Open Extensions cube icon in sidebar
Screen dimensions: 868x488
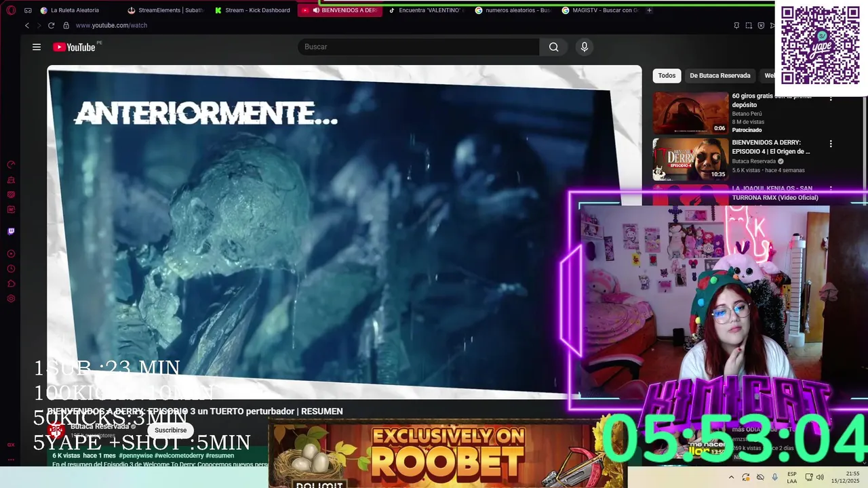[x=11, y=284]
